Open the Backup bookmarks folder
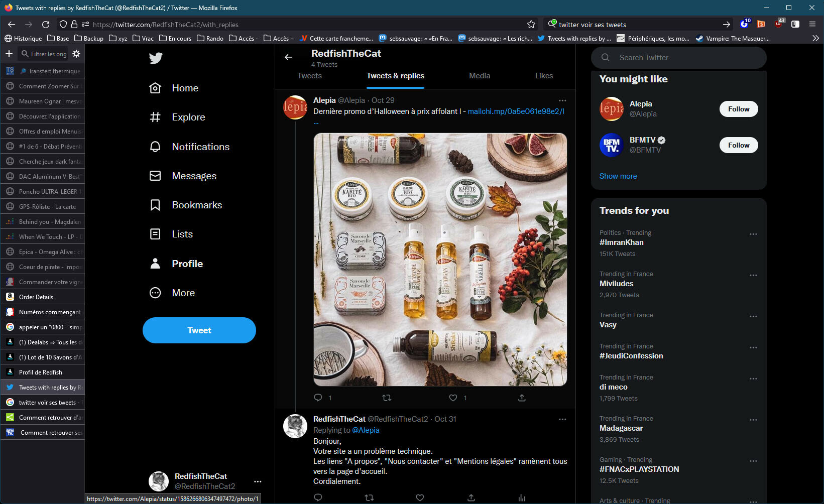Image resolution: width=824 pixels, height=504 pixels. tap(89, 38)
